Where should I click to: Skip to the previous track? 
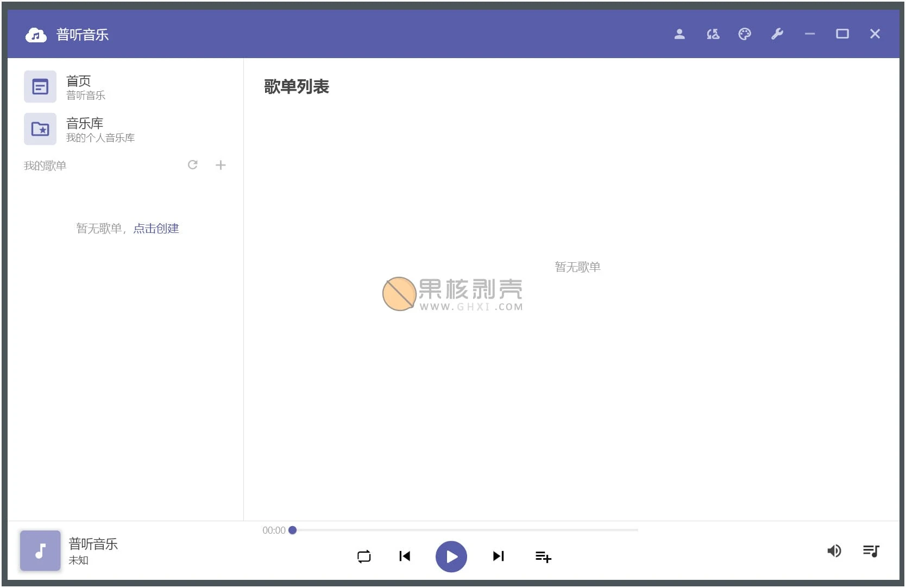(x=405, y=557)
